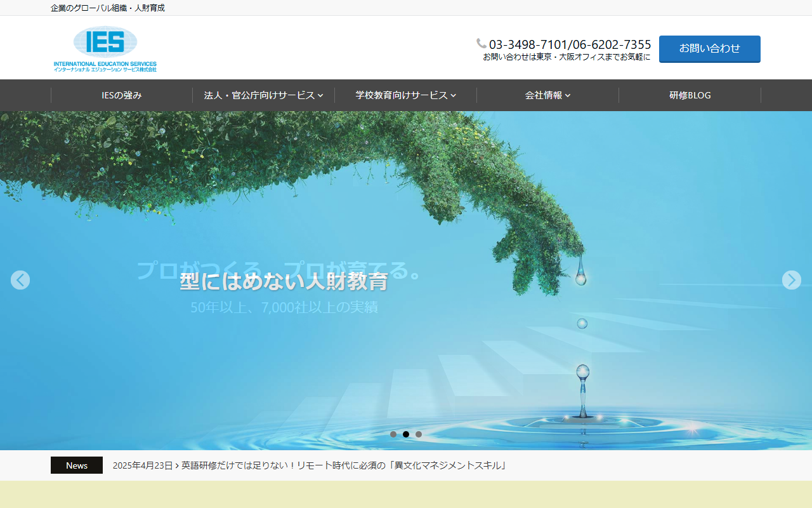812x508 pixels.
Task: Advance to next slide with right arrow
Action: (x=791, y=280)
